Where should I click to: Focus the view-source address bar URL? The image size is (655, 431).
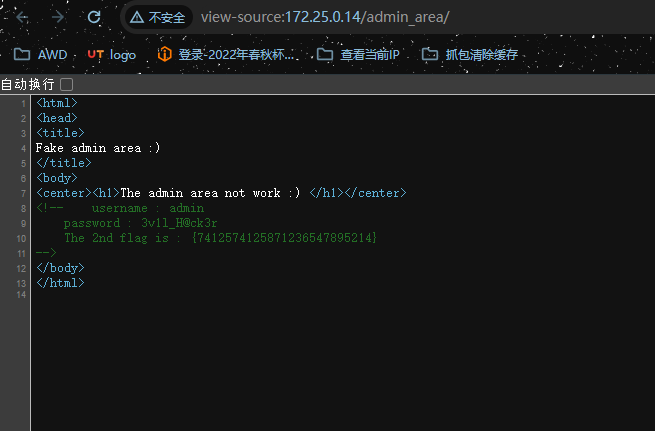pos(325,17)
